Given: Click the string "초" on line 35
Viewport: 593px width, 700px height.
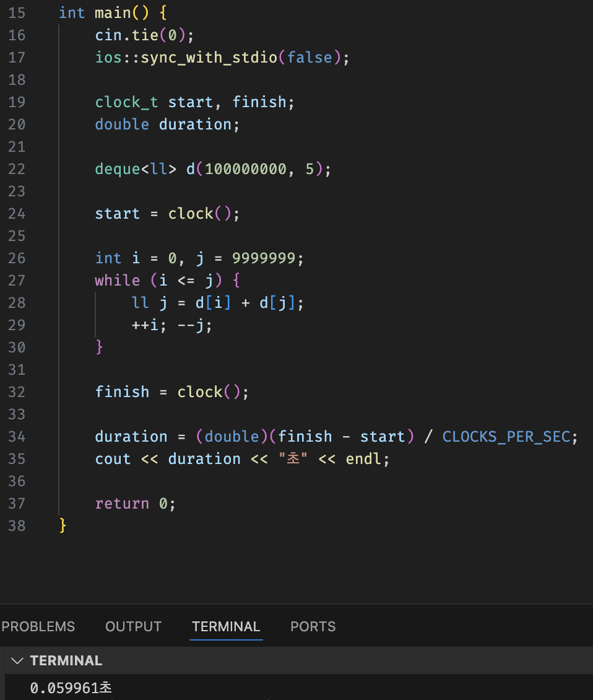Looking at the screenshot, I should (293, 458).
